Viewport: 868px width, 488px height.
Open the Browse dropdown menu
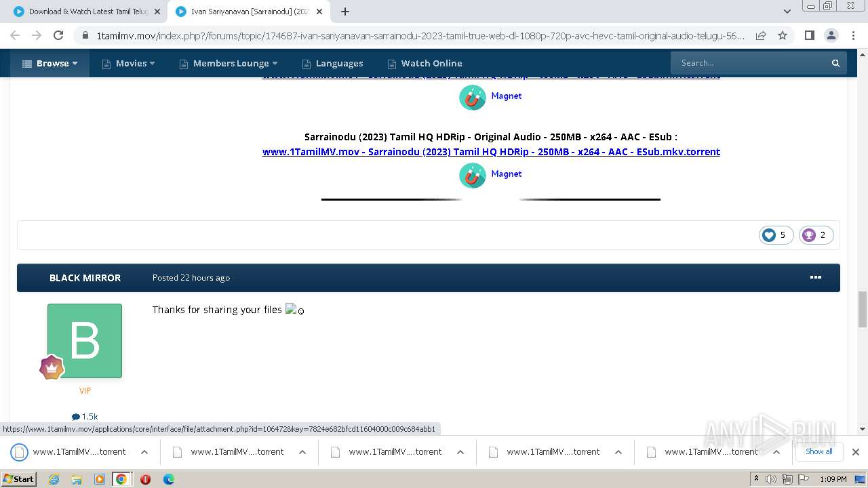click(50, 63)
